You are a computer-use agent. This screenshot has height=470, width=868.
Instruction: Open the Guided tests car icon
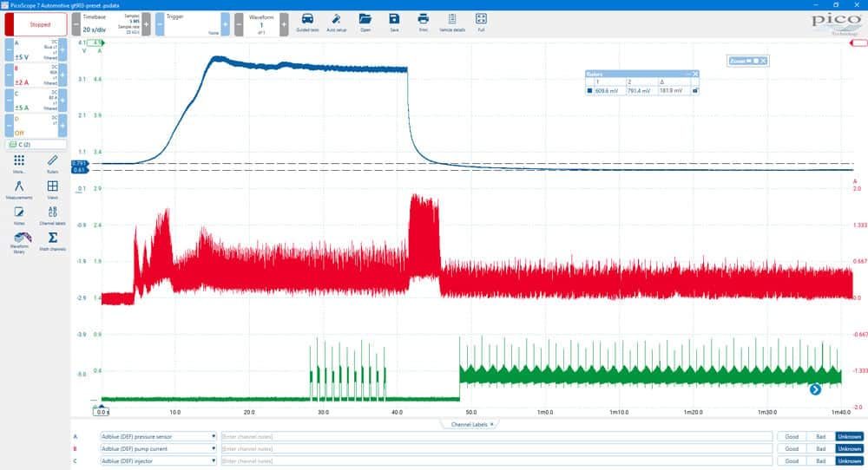(307, 23)
